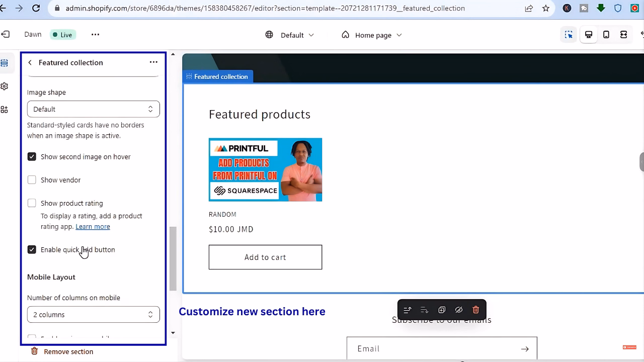644x362 pixels.
Task: Uncheck Enable quick add button
Action: click(32, 249)
